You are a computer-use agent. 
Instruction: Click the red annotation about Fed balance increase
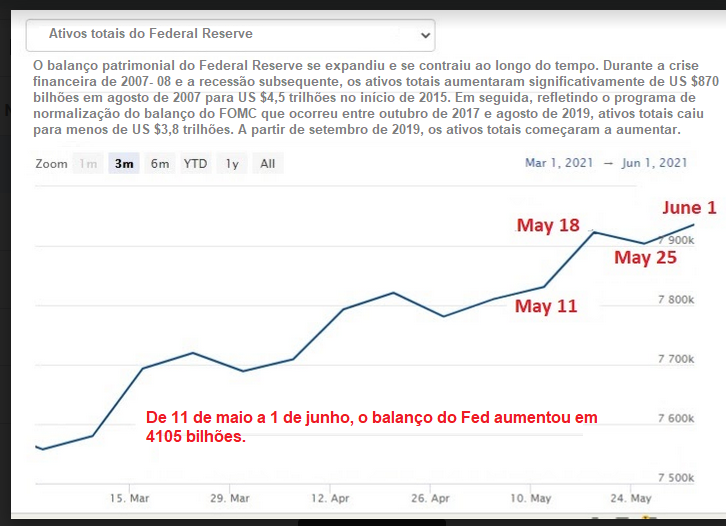coord(370,427)
